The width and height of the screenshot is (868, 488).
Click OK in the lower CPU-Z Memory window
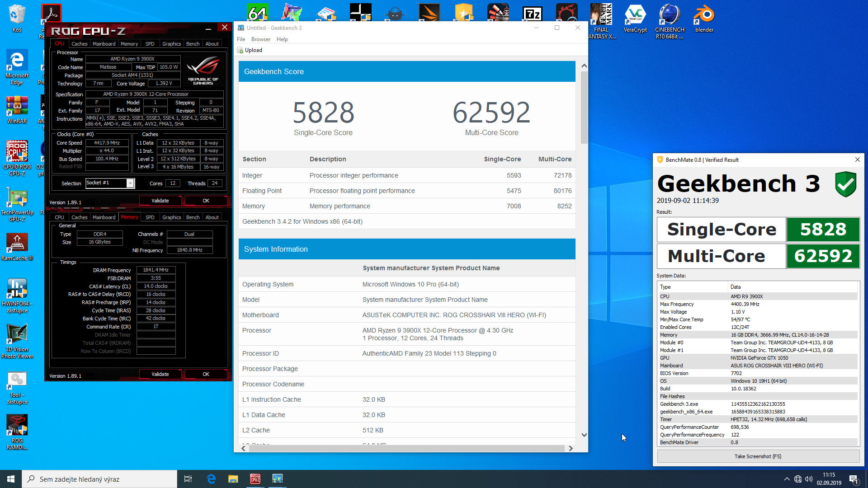point(206,374)
